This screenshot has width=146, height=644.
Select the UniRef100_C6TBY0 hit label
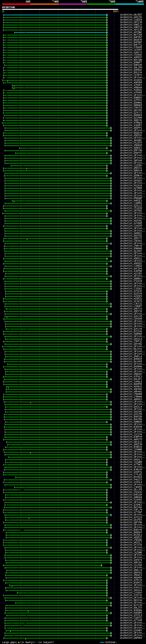pyautogui.click(x=131, y=75)
